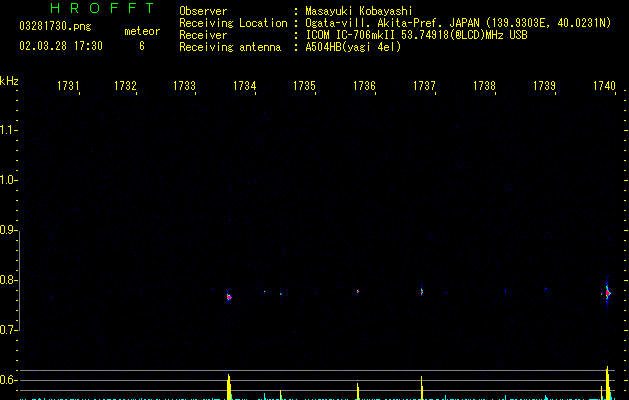Click the 1740 time axis marker
This screenshot has width=629, height=400.
[x=604, y=86]
